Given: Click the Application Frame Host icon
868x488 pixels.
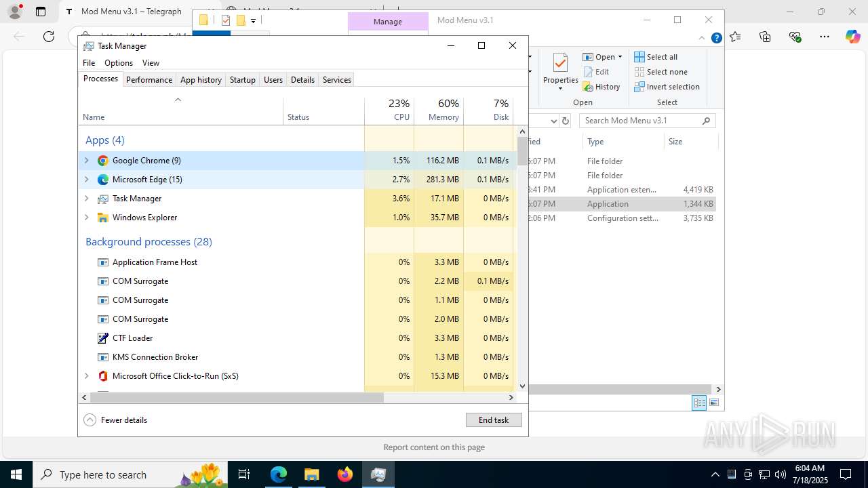Looking at the screenshot, I should coord(103,262).
